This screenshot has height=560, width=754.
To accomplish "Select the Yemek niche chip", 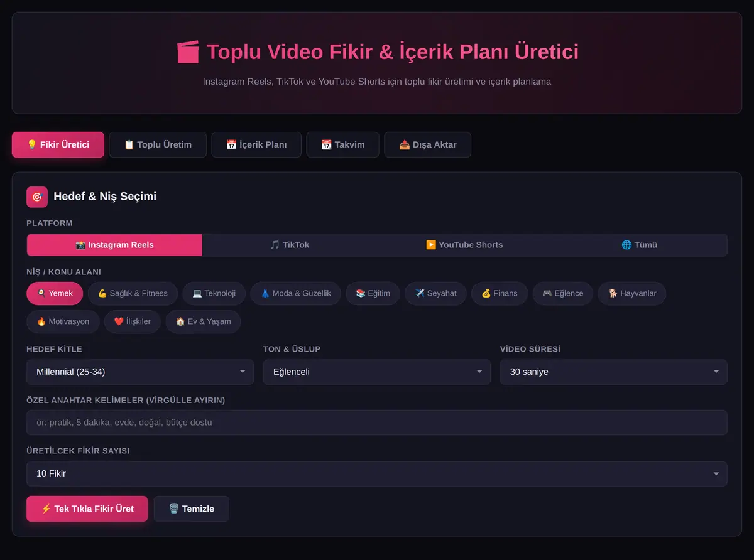I will pyautogui.click(x=55, y=293).
